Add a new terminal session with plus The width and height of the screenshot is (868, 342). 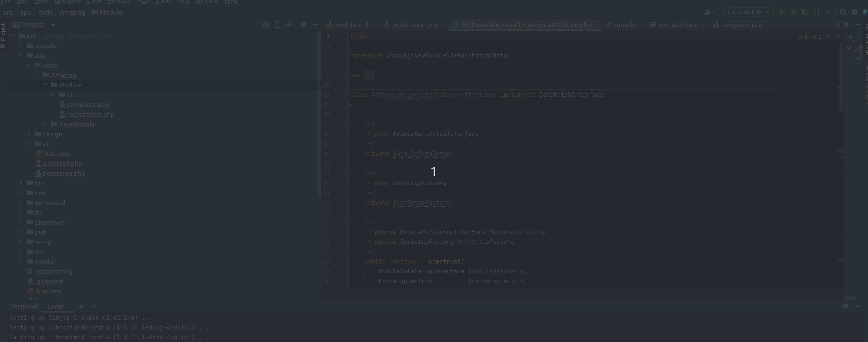click(x=81, y=306)
